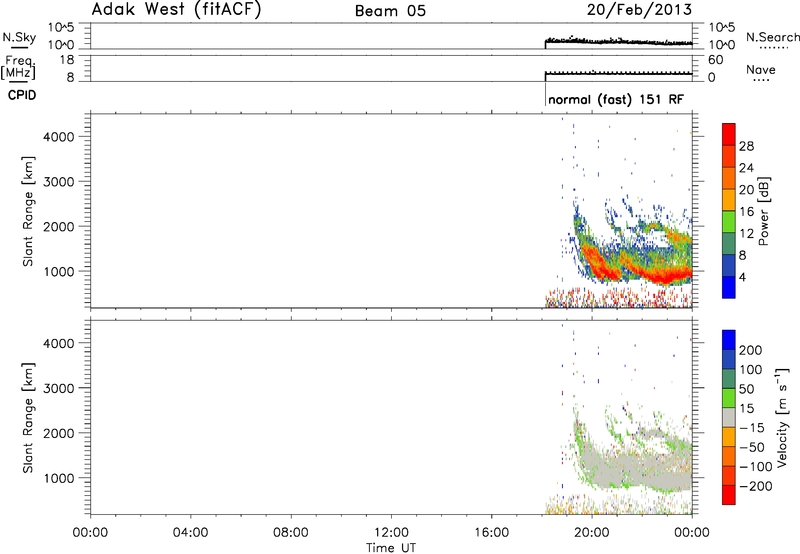Click the "Time UT" axis title
Screen dimensions: 800x554
click(391, 548)
